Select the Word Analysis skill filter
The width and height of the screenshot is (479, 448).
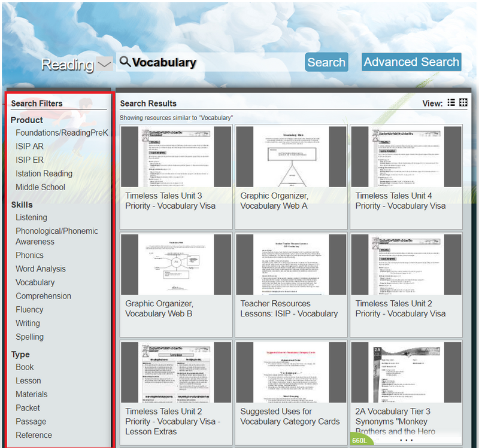coord(41,269)
